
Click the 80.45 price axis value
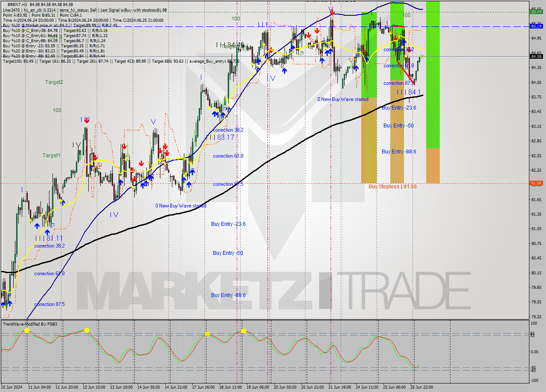click(x=536, y=258)
